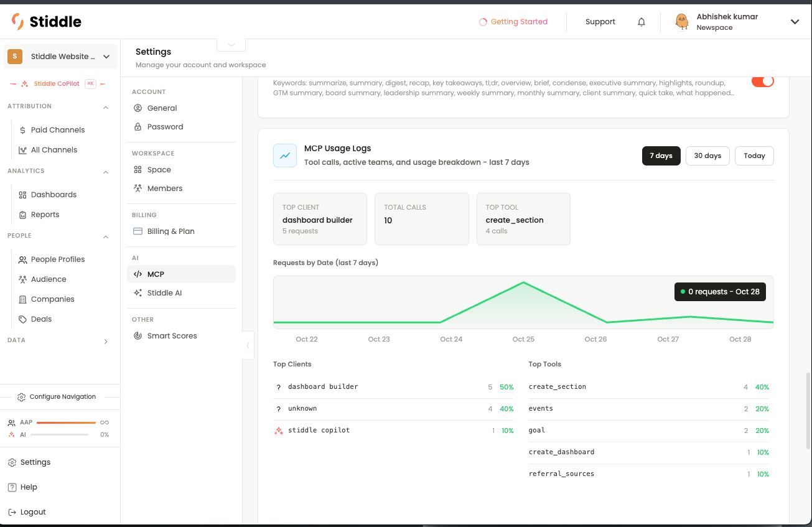Open Settings in the left sidebar
The height and width of the screenshot is (527, 812).
click(29, 462)
